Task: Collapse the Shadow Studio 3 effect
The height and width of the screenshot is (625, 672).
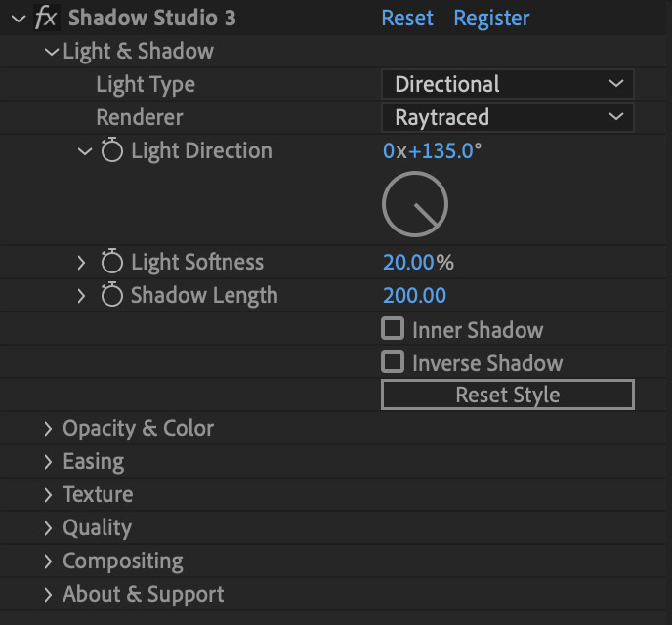Action: tap(17, 19)
